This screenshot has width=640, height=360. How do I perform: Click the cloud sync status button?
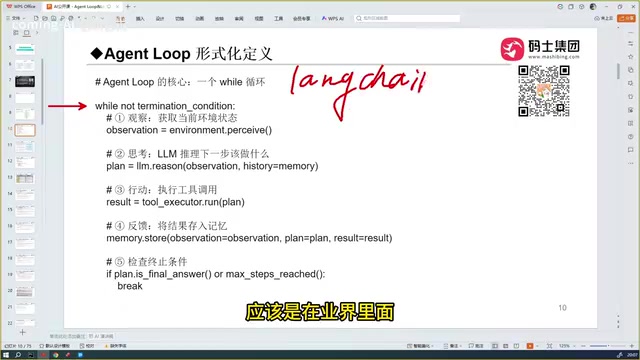604,18
